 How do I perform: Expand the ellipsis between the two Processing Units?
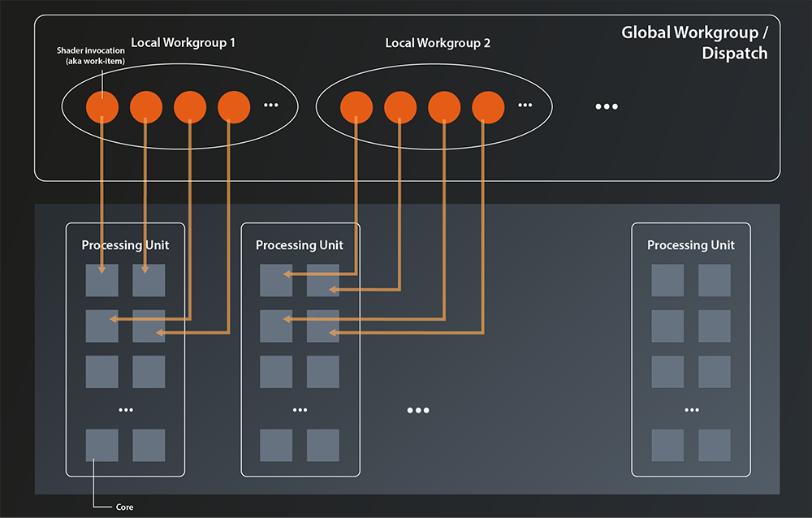tap(418, 410)
